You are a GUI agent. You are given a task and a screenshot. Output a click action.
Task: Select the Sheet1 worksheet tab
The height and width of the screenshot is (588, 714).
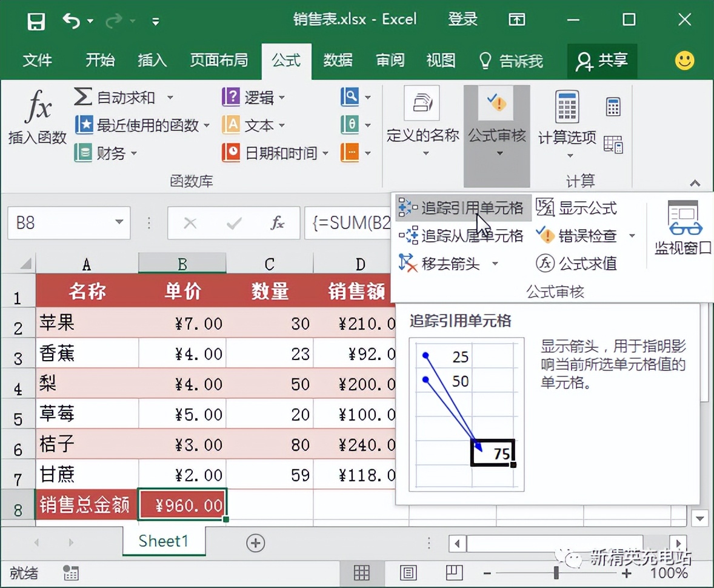(x=163, y=541)
